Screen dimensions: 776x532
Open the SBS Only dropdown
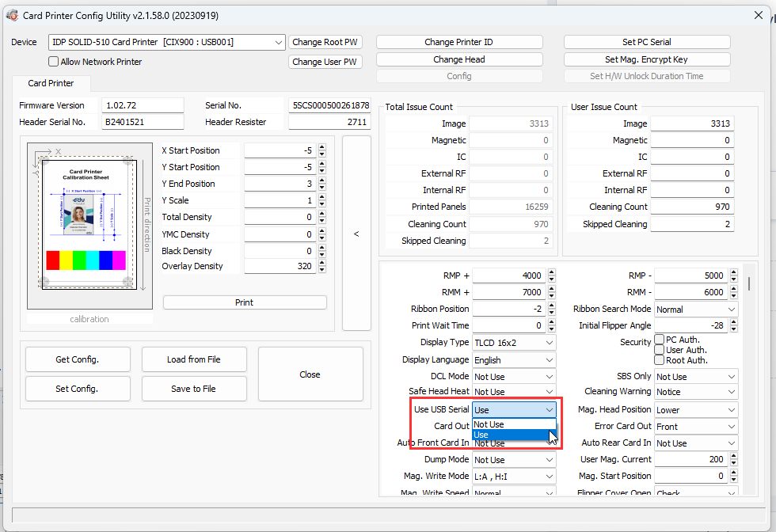[x=696, y=377]
